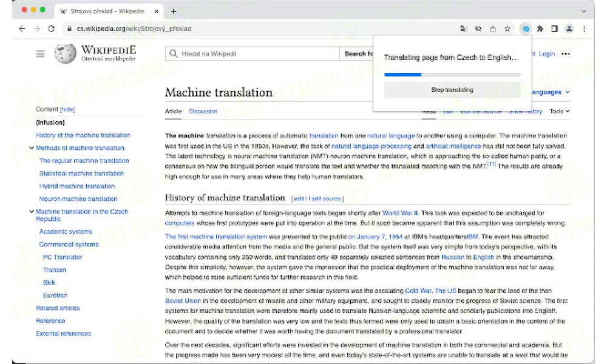This screenshot has width=607, height=364.
Task: Follow the World War II link
Action: click(400, 213)
